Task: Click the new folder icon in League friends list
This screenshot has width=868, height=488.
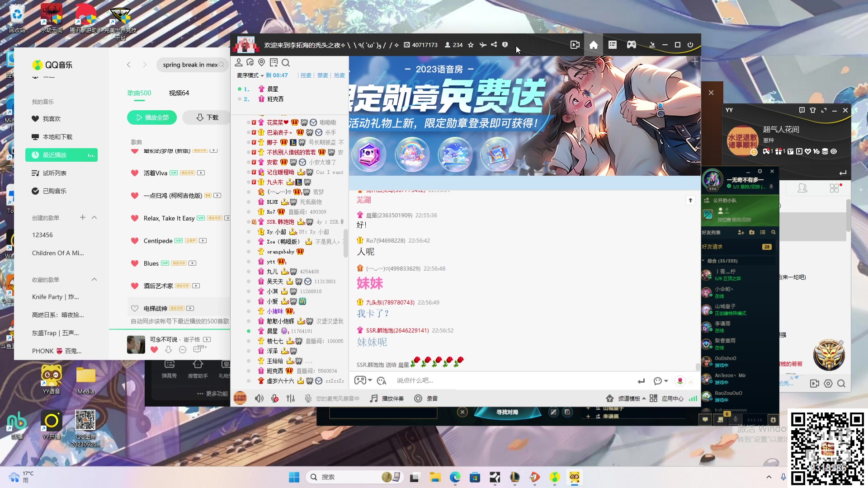Action: coord(752,232)
